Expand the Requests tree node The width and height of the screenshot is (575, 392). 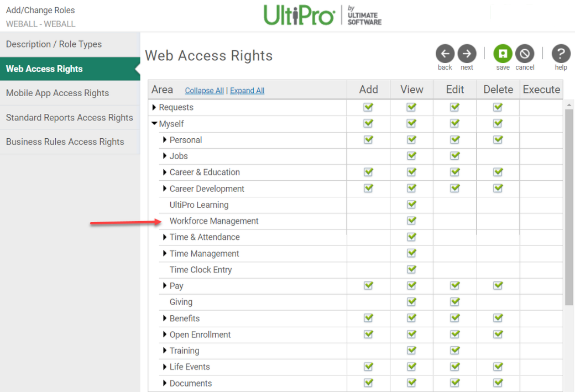[x=155, y=108]
